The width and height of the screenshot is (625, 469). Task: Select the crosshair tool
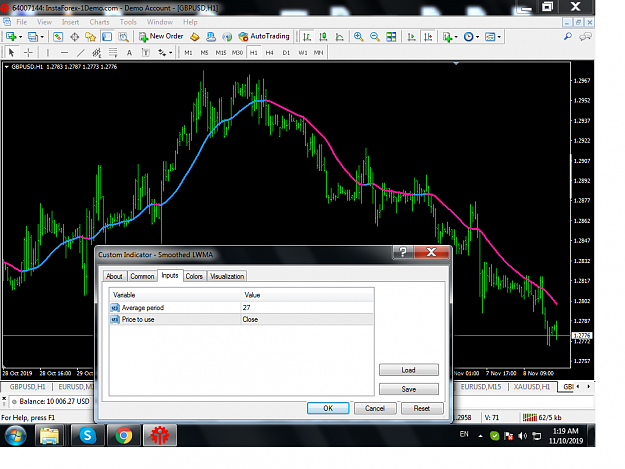(28, 52)
